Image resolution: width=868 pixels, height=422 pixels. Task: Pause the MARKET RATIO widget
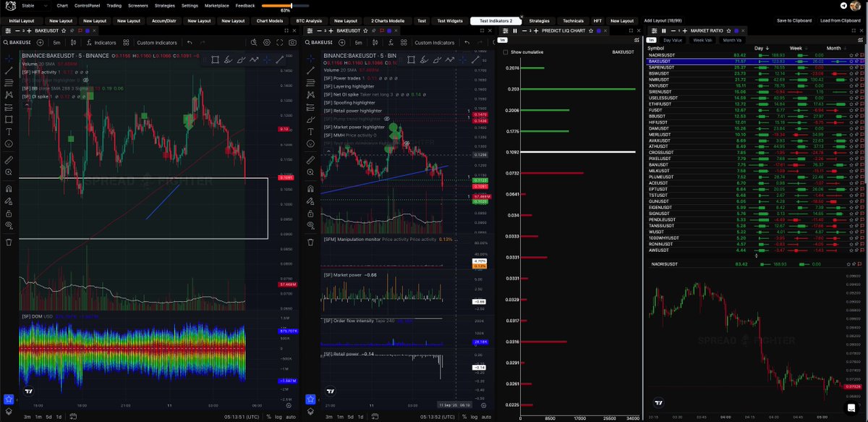coord(664,31)
